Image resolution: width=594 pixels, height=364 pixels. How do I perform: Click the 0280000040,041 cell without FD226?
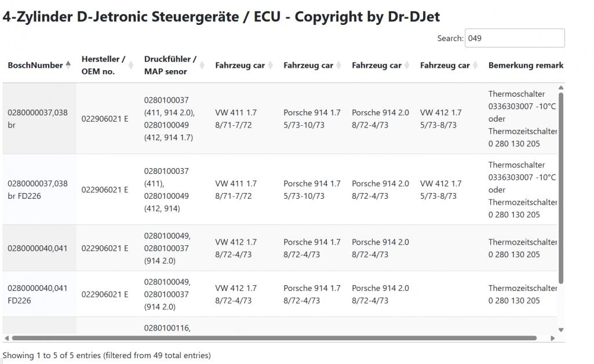(x=38, y=248)
